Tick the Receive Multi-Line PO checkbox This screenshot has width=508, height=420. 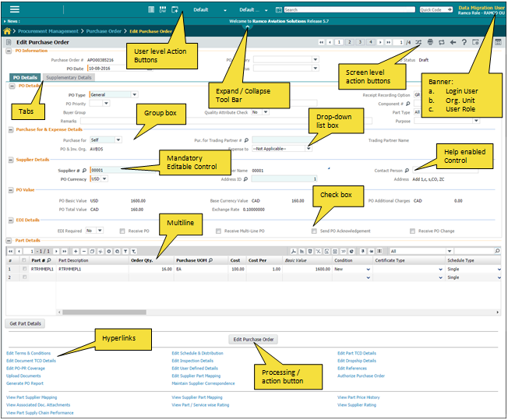tap(218, 231)
